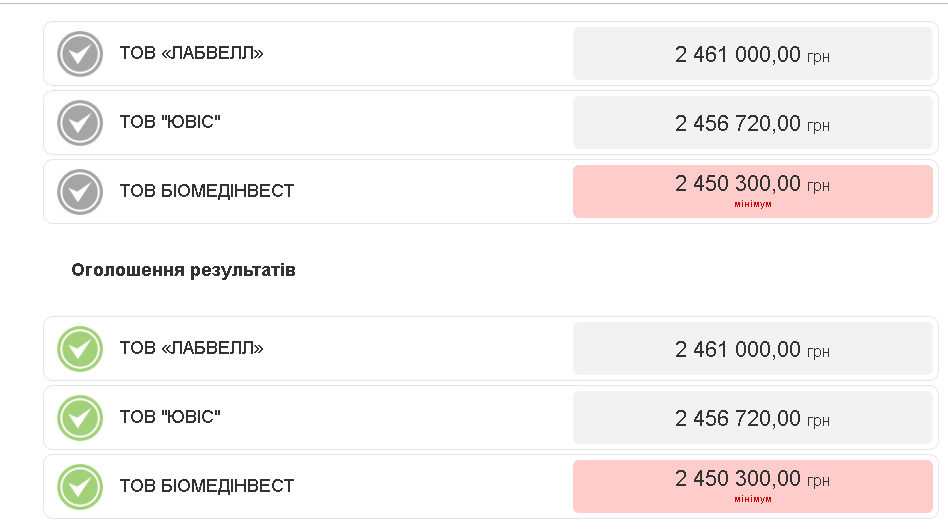Select ТОВ «ЛАБВЕЛЛ» name in green-checkmark row
The image size is (948, 529).
coord(191,348)
